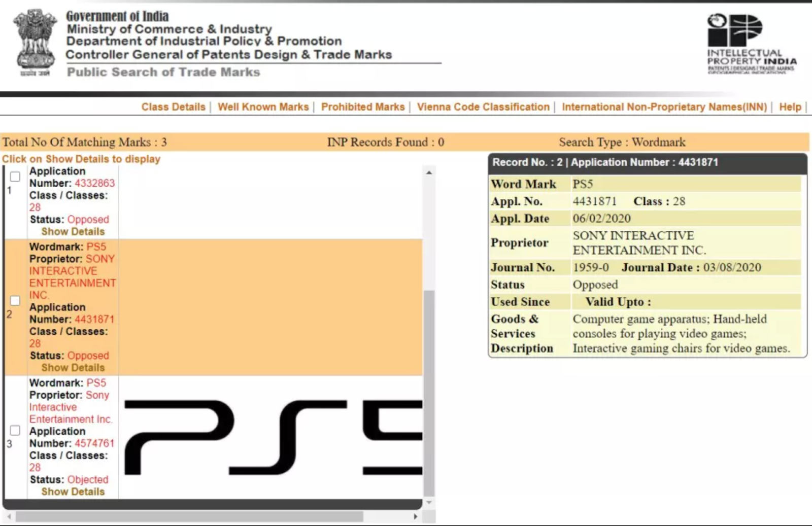Click the 'Sony Interactive Entertainment Inc.' proprietor in record 3
The width and height of the screenshot is (812, 526).
pos(71,407)
